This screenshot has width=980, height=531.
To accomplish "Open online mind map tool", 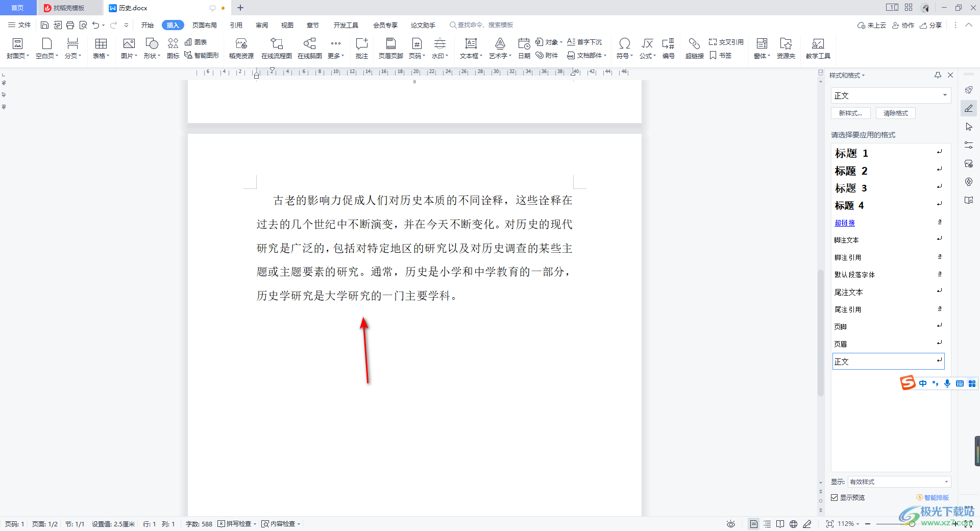I will [x=310, y=49].
